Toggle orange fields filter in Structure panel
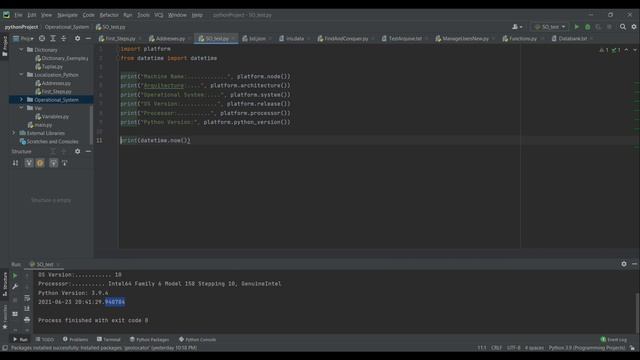 click(x=40, y=163)
